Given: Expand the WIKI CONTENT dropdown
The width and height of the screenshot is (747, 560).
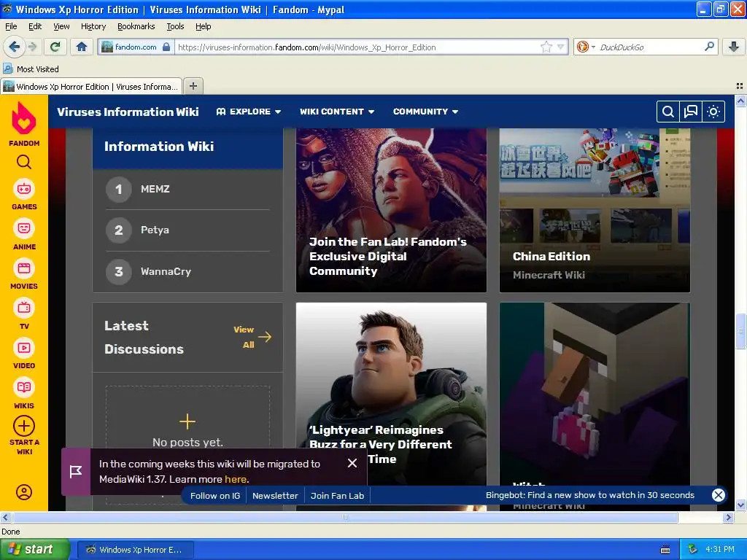Looking at the screenshot, I should point(337,112).
